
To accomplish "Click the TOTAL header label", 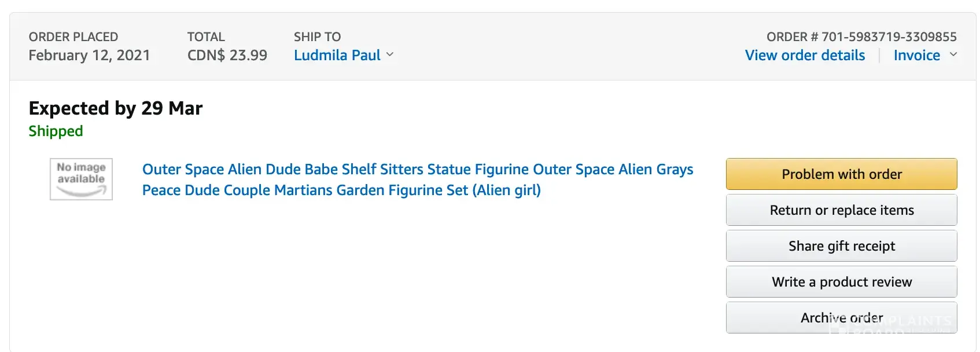I will pos(206,37).
